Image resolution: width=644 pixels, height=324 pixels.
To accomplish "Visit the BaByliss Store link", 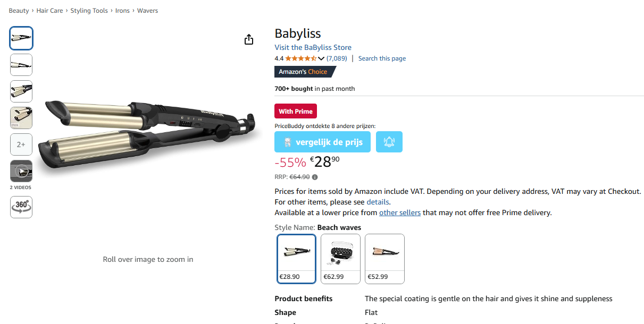I will tap(313, 47).
